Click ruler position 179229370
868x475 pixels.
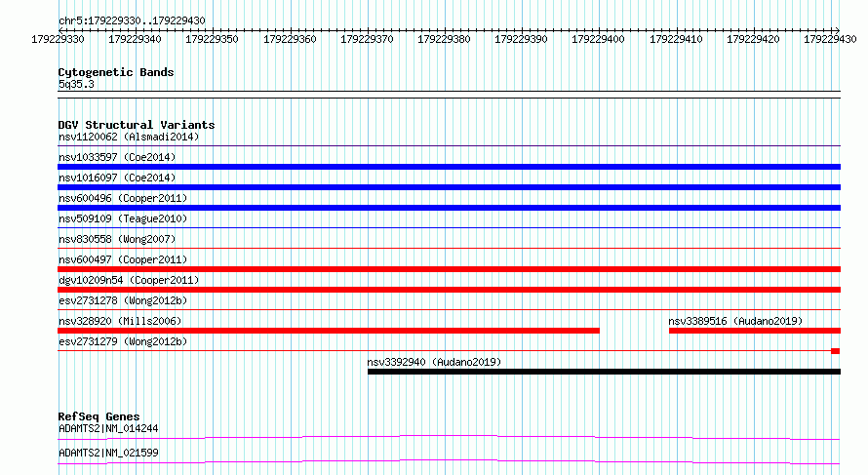point(367,39)
